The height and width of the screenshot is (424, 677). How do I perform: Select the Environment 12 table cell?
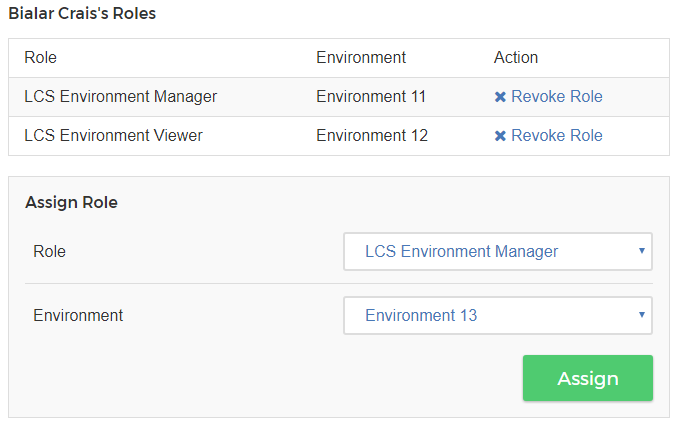coord(372,136)
